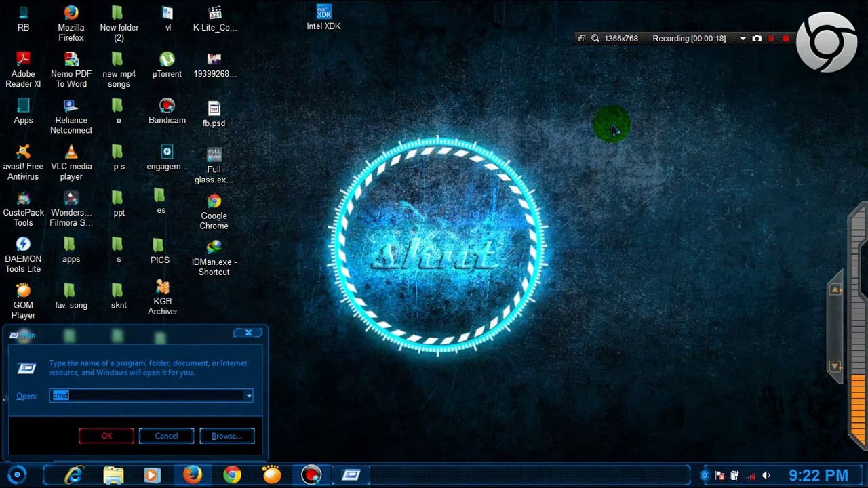Switch to Bandicam on the taskbar

(x=311, y=475)
